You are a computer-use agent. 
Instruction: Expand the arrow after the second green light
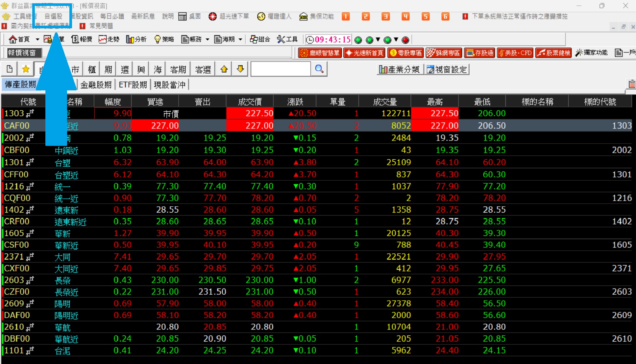(378, 40)
